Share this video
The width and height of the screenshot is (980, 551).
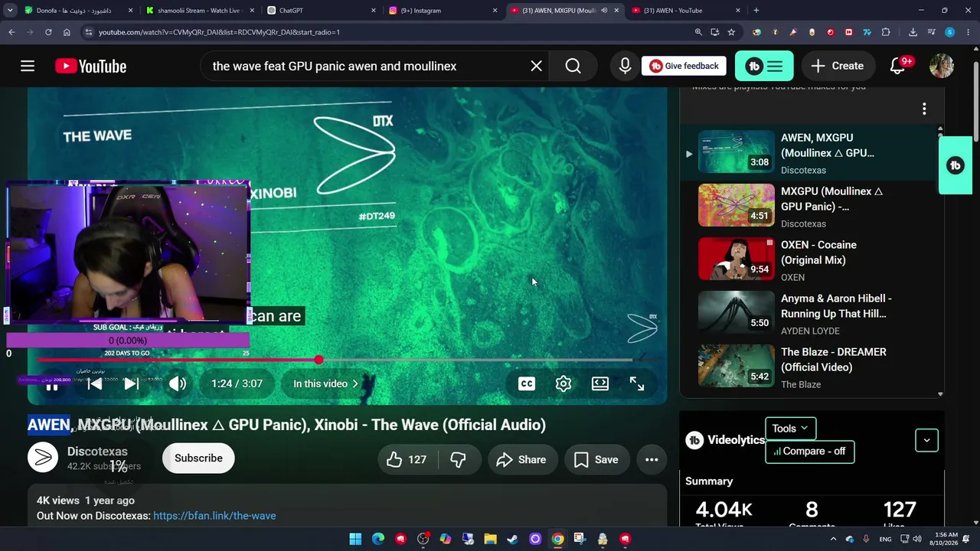[521, 459]
